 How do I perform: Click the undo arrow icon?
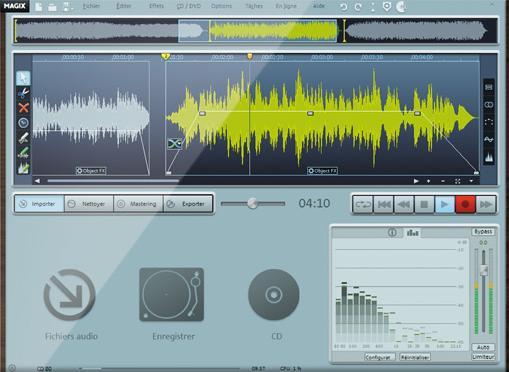(343, 7)
